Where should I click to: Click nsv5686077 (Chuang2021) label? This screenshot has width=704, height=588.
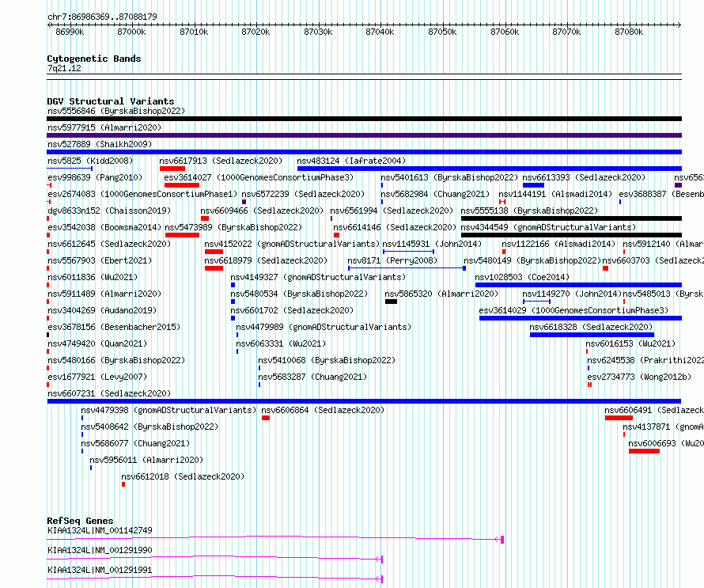click(135, 443)
